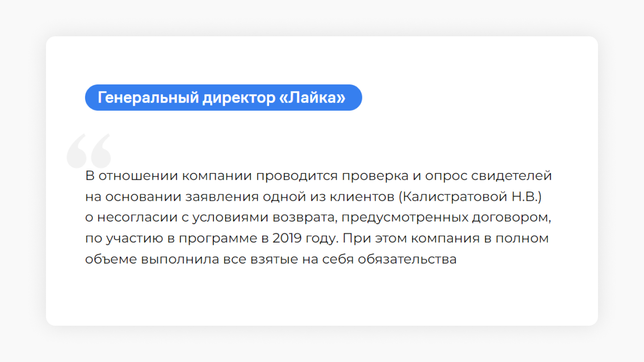644x362 pixels.
Task: Click the line starting «о несогласии с условиями»
Action: point(318,217)
